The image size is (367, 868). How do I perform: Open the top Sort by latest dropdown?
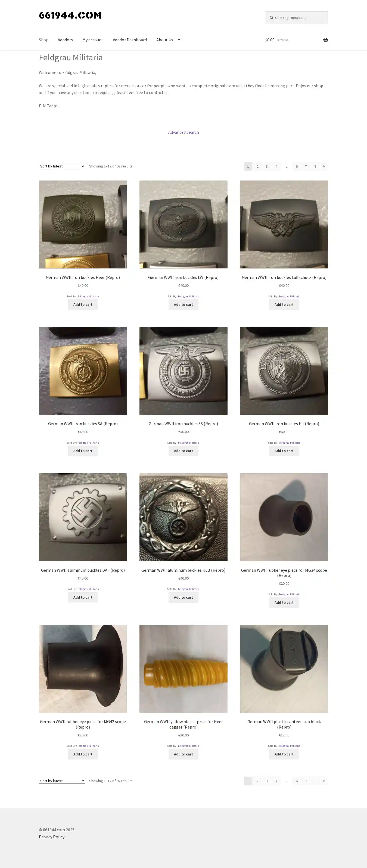62,166
